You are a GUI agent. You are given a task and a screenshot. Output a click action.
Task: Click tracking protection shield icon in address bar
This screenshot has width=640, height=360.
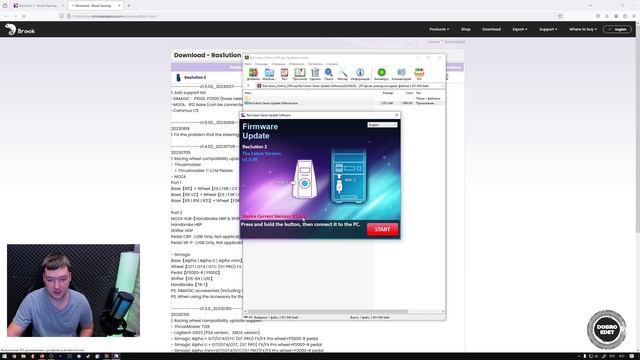pyautogui.click(x=62, y=16)
